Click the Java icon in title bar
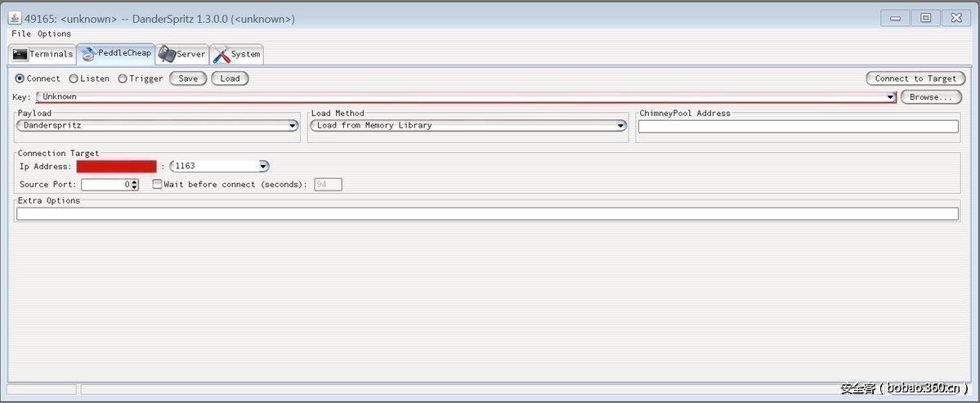Screen dimensions: 980x403 15,18
